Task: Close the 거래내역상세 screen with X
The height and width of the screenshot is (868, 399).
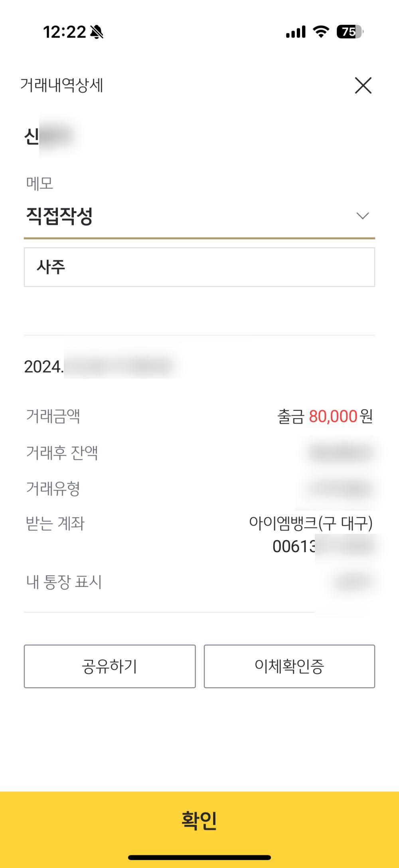Action: pos(363,85)
